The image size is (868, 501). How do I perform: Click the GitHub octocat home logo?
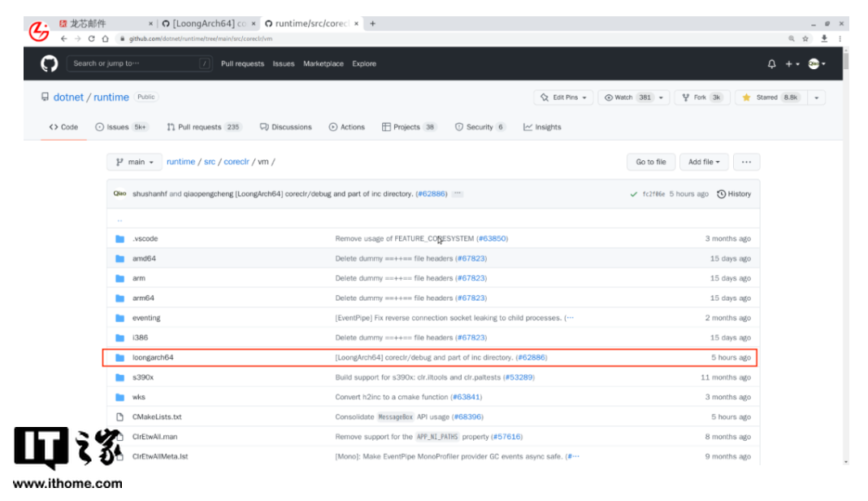tap(49, 63)
